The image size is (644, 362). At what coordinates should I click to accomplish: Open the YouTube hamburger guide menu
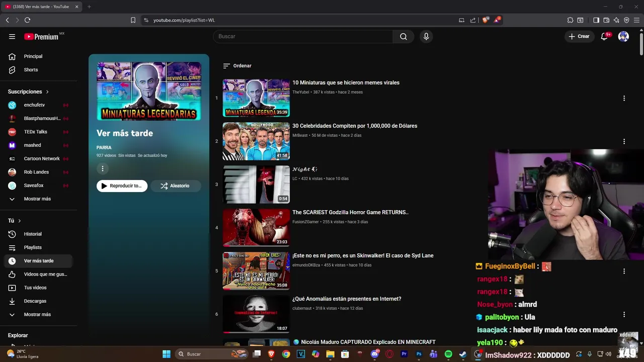pos(12,36)
